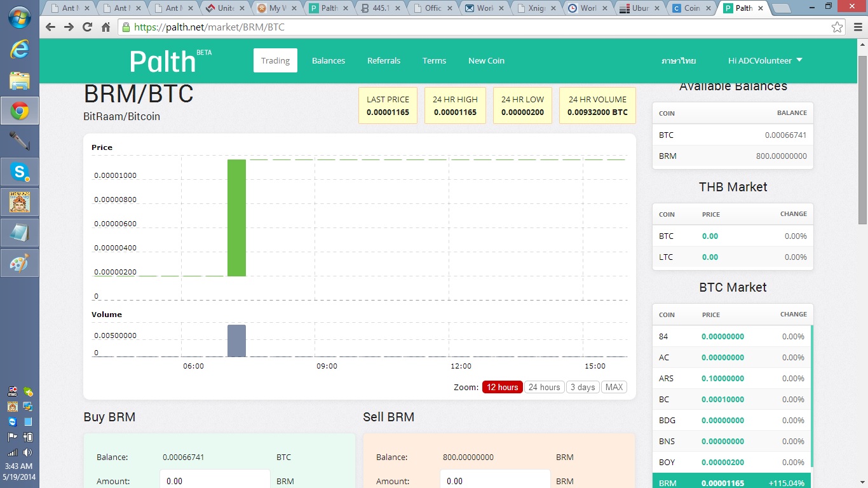Open the BOY coin in BTC Market
The height and width of the screenshot is (488, 868).
(x=732, y=462)
